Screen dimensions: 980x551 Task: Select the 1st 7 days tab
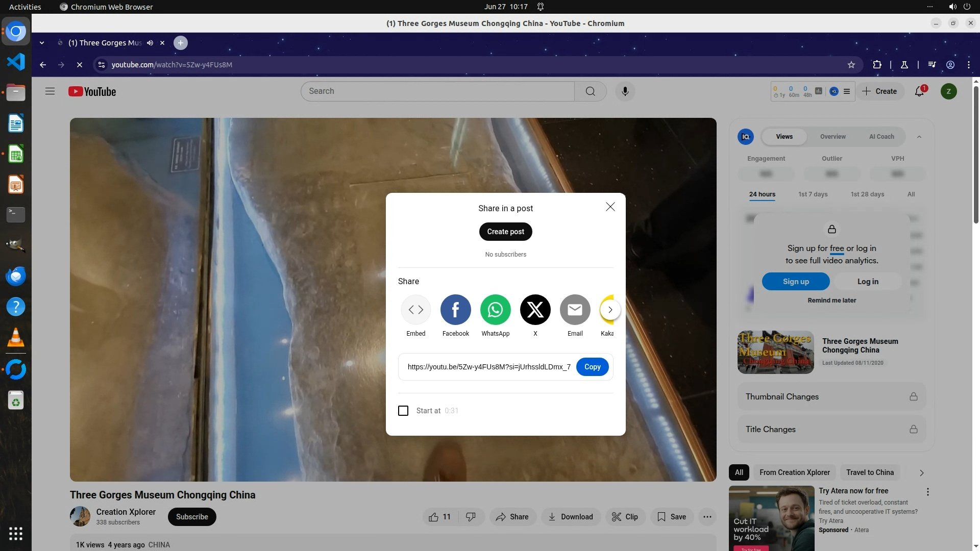coord(813,194)
